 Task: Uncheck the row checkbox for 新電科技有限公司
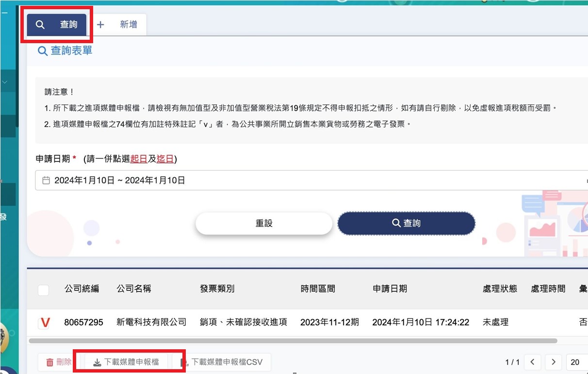[44, 323]
